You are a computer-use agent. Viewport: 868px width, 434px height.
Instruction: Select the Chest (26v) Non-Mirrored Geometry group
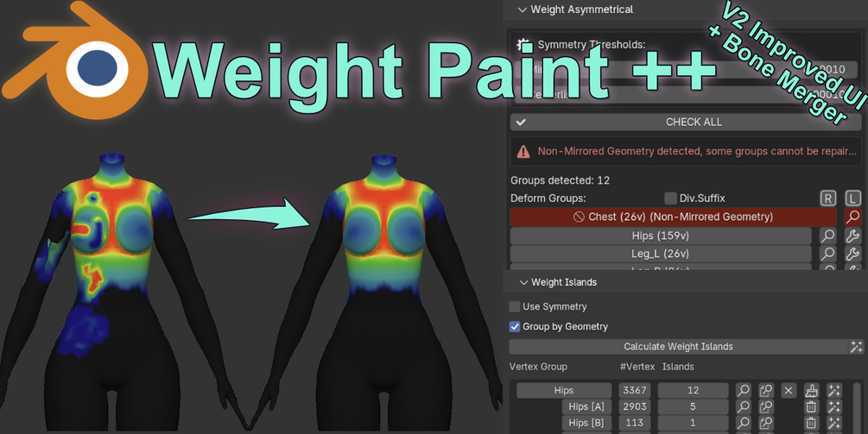pos(673,217)
